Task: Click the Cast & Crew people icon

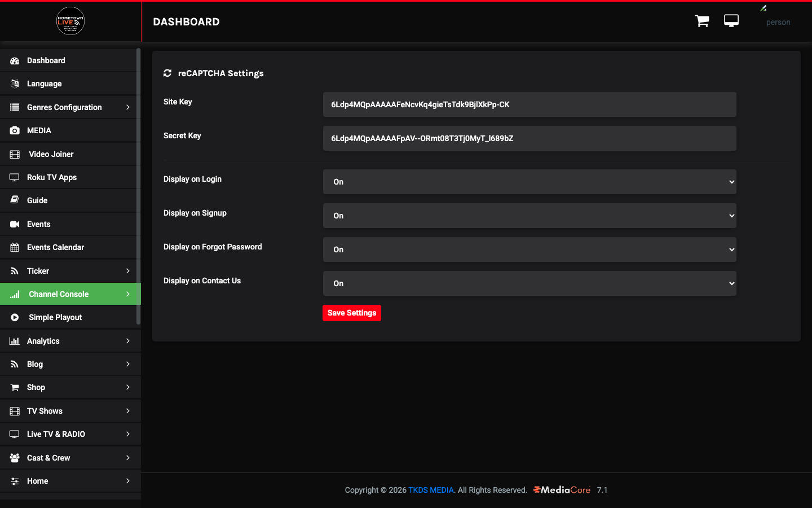Action: [x=15, y=458]
